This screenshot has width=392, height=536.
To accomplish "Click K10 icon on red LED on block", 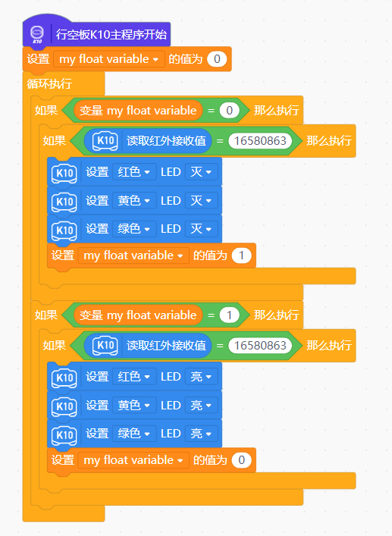I will [x=64, y=378].
